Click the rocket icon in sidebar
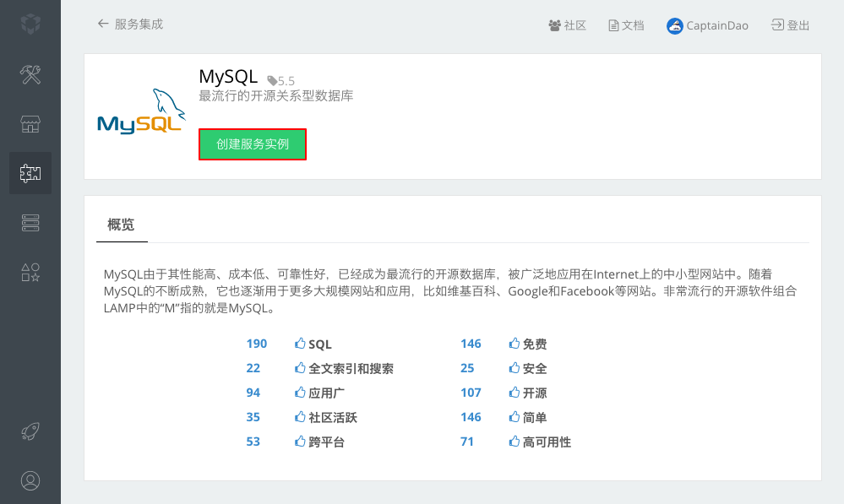844x504 pixels. click(30, 431)
